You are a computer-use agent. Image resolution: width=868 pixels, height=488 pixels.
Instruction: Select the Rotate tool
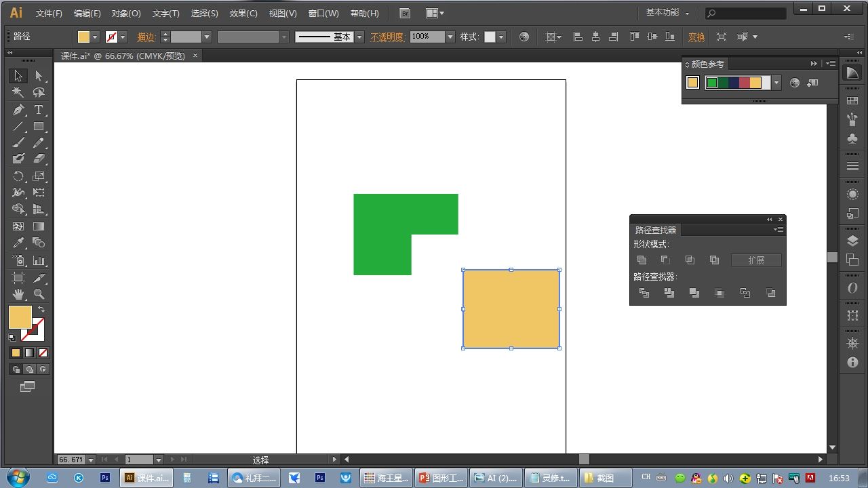[x=18, y=176]
